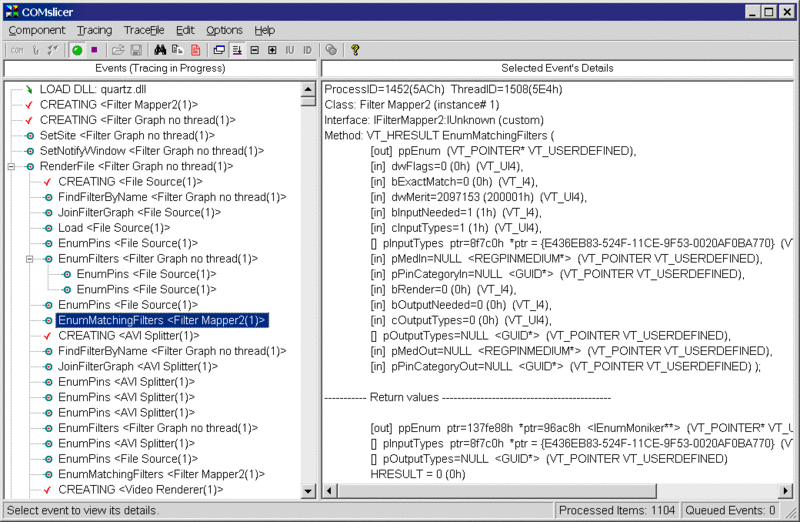Viewport: 800px width, 522px height.
Task: Click 'Processed Items: 1104' in status bar
Action: 617,510
